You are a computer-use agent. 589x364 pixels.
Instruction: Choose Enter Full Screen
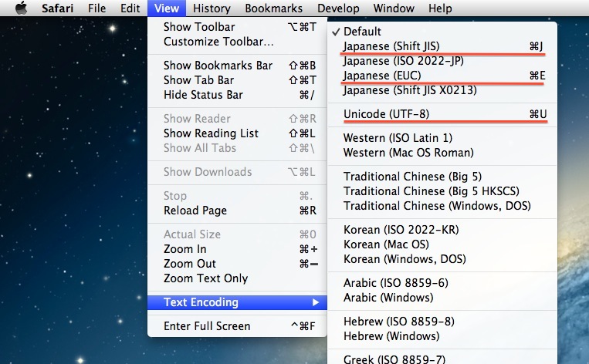[238, 326]
